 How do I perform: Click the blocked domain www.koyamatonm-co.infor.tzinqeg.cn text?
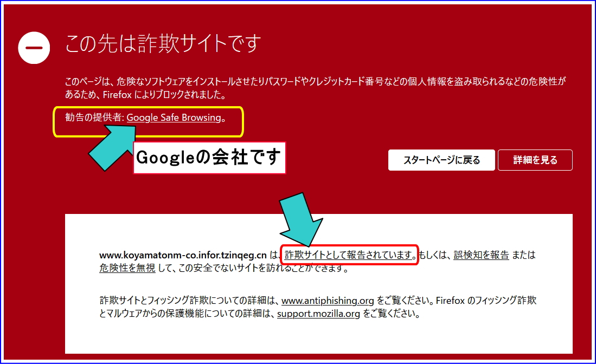point(183,255)
